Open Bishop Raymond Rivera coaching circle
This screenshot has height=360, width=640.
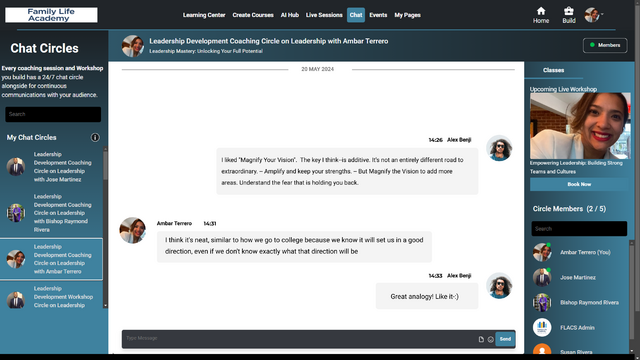pyautogui.click(x=51, y=213)
